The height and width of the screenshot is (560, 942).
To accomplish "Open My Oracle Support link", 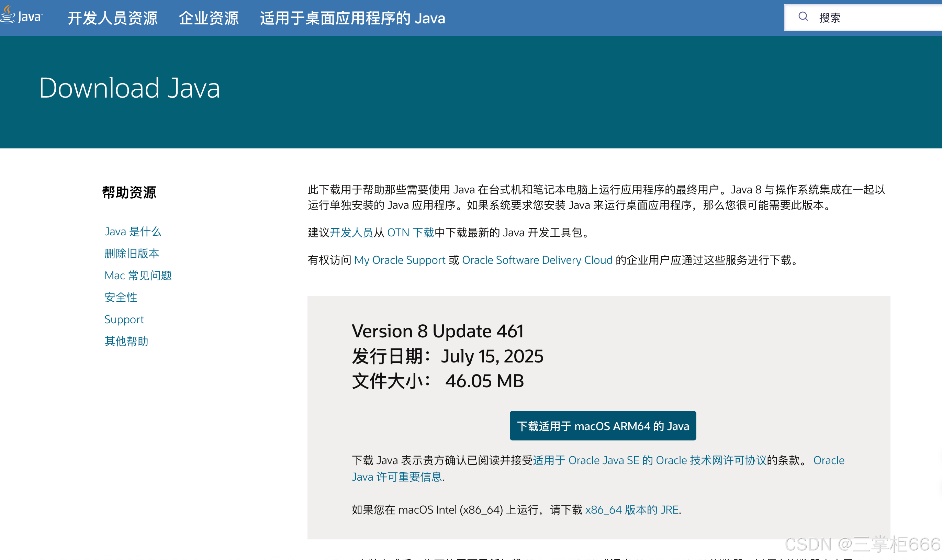I will (x=400, y=260).
